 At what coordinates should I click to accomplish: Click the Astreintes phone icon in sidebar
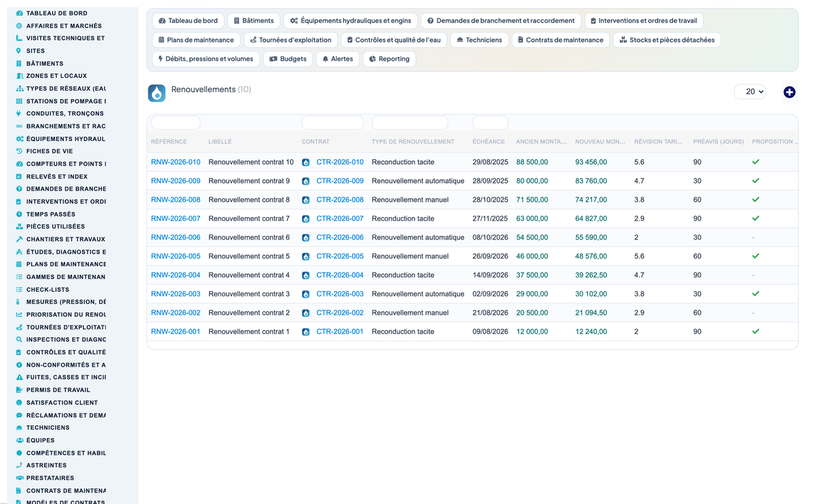pyautogui.click(x=19, y=465)
